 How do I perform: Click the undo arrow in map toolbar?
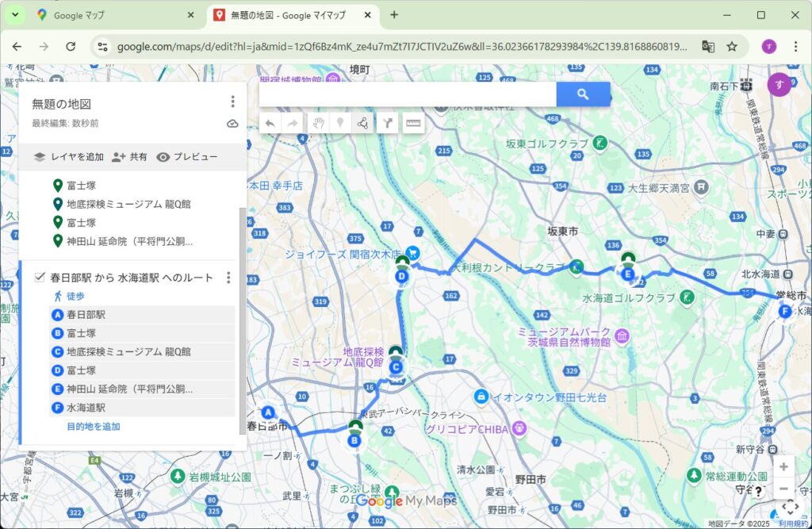pyautogui.click(x=270, y=123)
